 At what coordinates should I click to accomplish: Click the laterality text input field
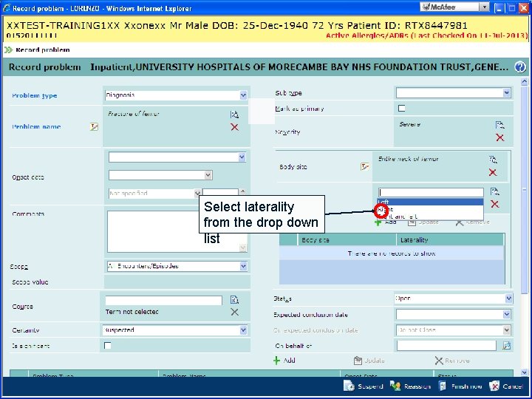[431, 192]
